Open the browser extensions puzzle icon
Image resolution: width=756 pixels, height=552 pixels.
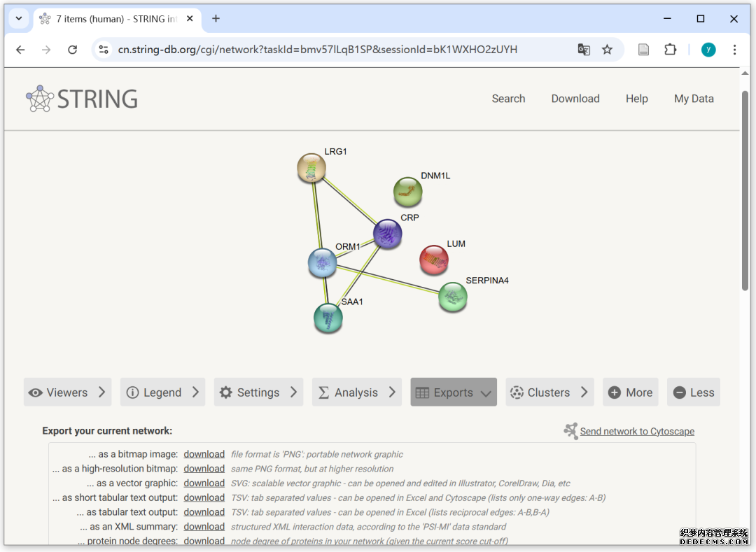pyautogui.click(x=670, y=50)
